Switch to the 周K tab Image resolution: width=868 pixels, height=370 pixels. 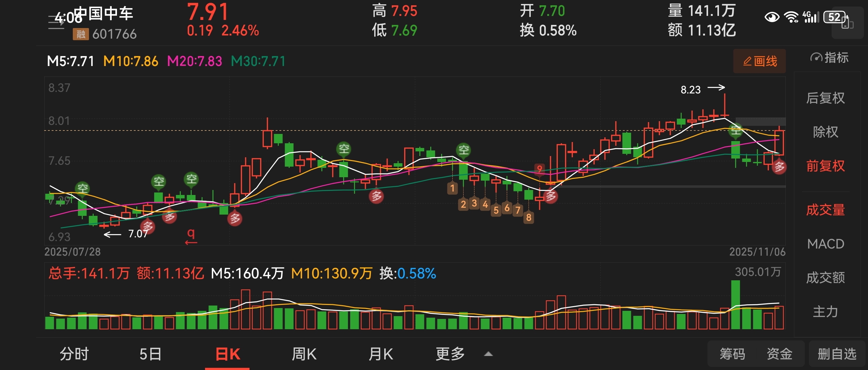(304, 354)
